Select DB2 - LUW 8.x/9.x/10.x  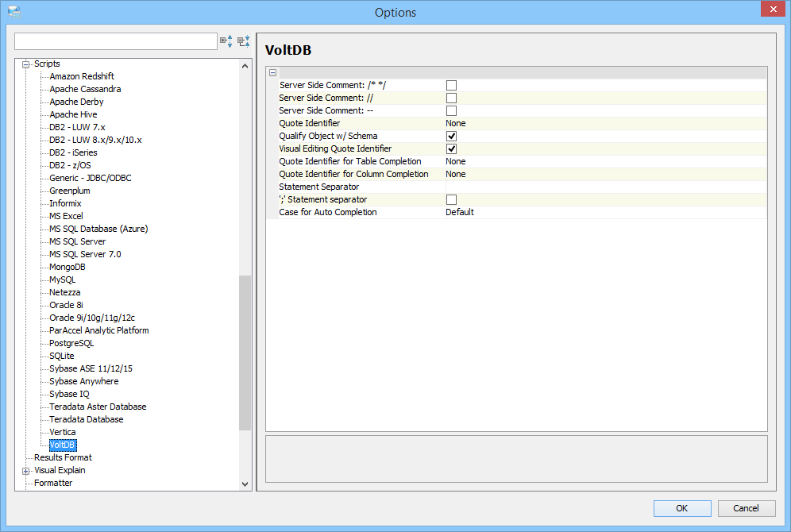95,140
